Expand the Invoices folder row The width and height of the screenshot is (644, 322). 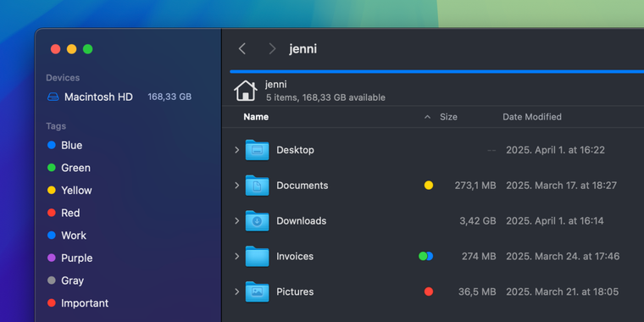click(236, 256)
